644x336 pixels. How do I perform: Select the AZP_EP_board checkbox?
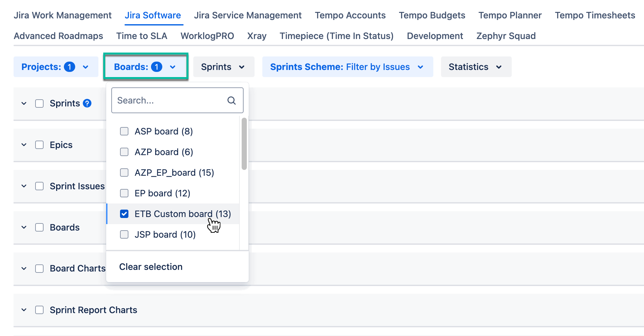pos(124,173)
